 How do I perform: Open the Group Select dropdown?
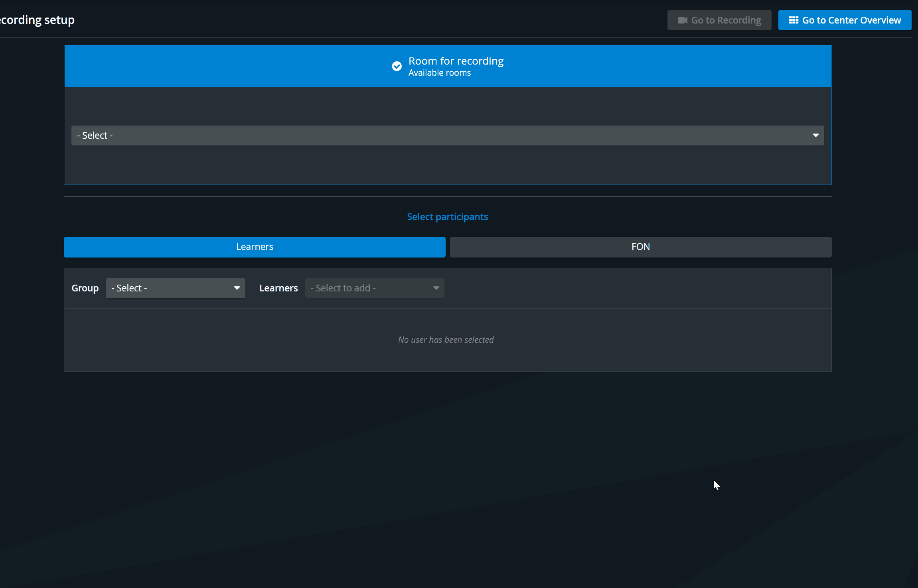click(176, 288)
